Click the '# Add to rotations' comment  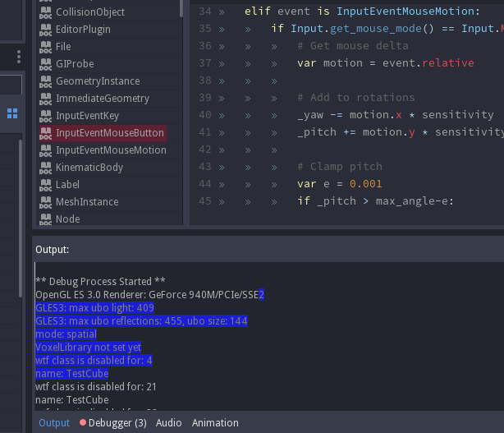click(x=355, y=98)
